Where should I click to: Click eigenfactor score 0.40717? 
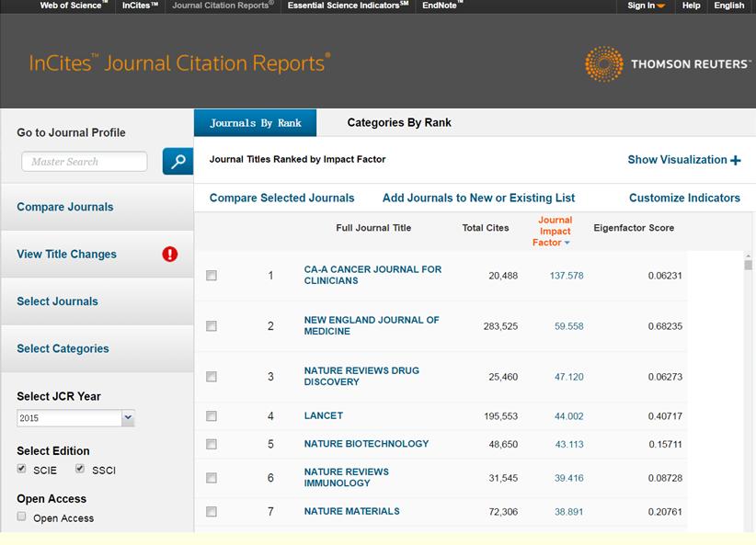click(665, 416)
